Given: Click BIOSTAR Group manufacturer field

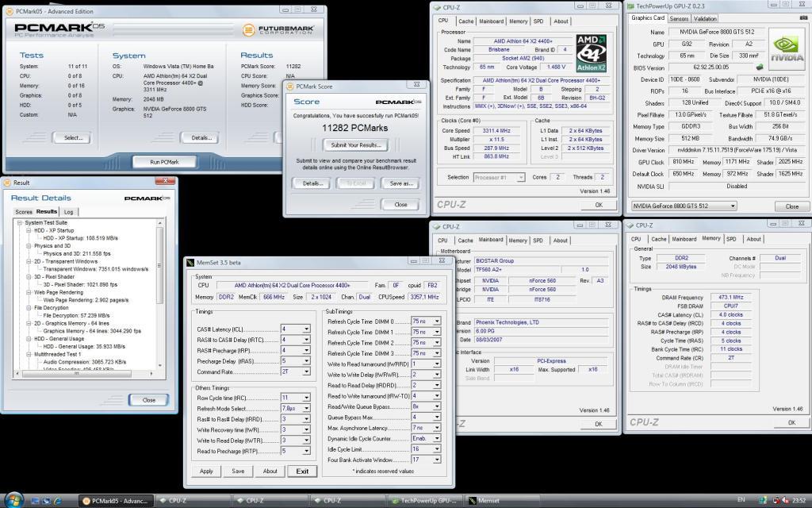Looking at the screenshot, I should (x=541, y=260).
